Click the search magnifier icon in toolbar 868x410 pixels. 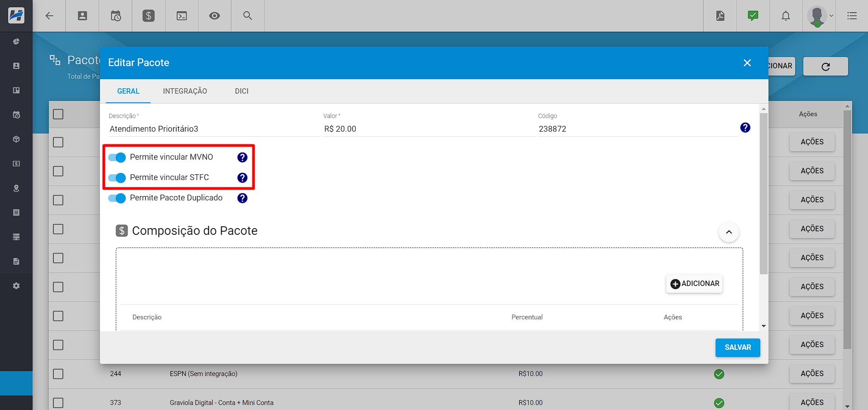point(247,16)
